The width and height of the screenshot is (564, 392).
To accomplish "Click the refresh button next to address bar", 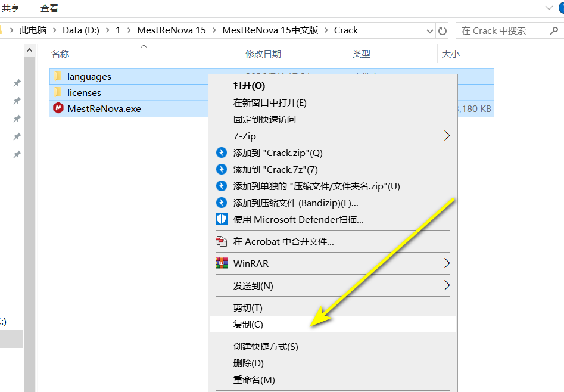I will 443,31.
